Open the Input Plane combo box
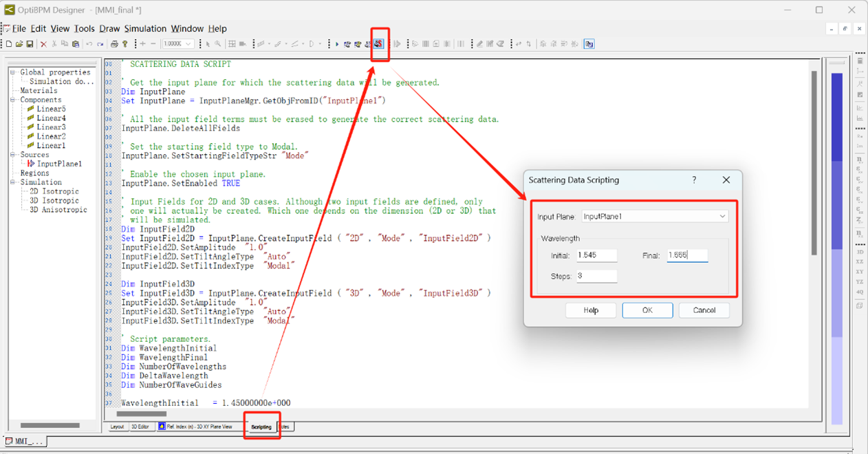Screen dimensions: 868x454 coord(655,217)
